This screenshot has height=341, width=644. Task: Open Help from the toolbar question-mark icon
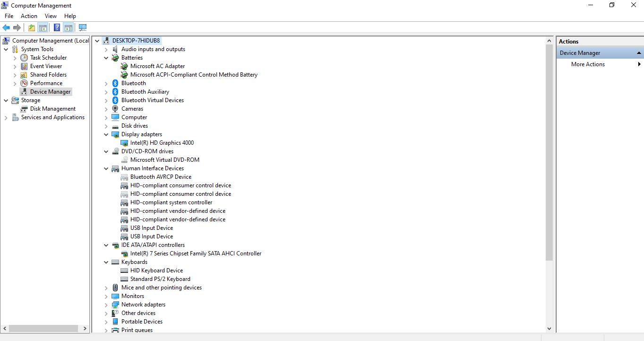(x=57, y=27)
